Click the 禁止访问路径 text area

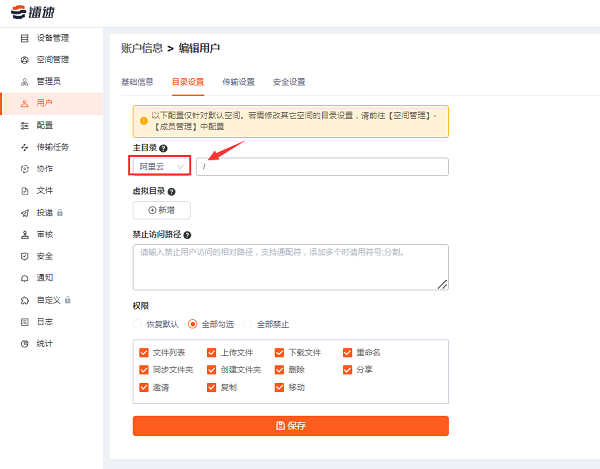point(290,267)
